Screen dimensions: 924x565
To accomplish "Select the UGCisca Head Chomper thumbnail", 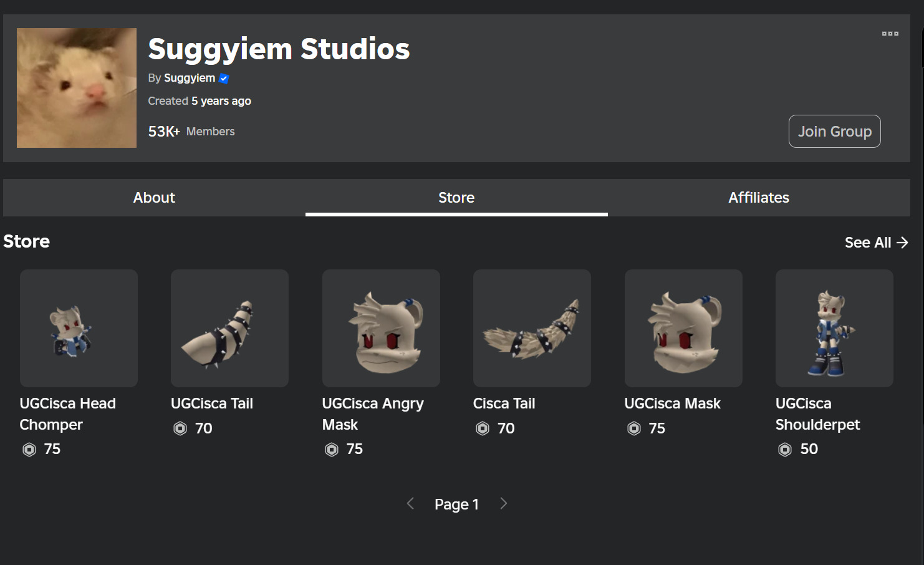I will coord(79,328).
